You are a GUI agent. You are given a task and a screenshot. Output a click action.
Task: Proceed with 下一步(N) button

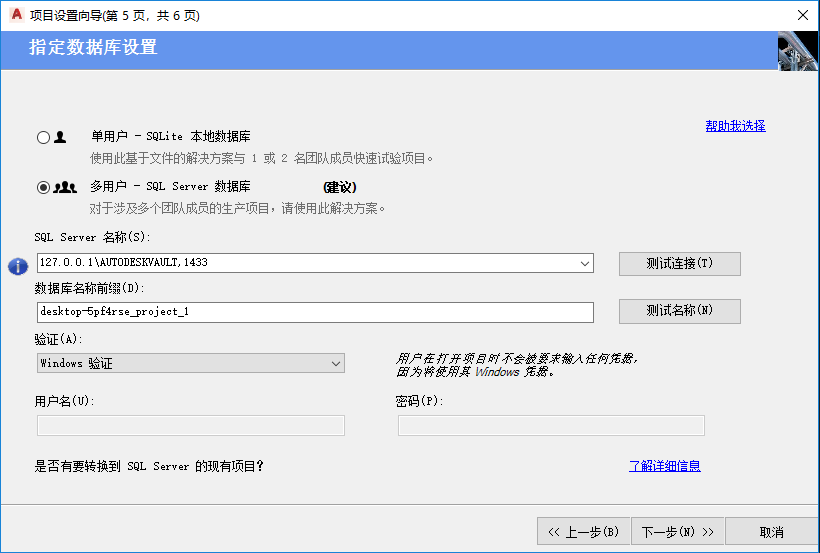coord(677,532)
